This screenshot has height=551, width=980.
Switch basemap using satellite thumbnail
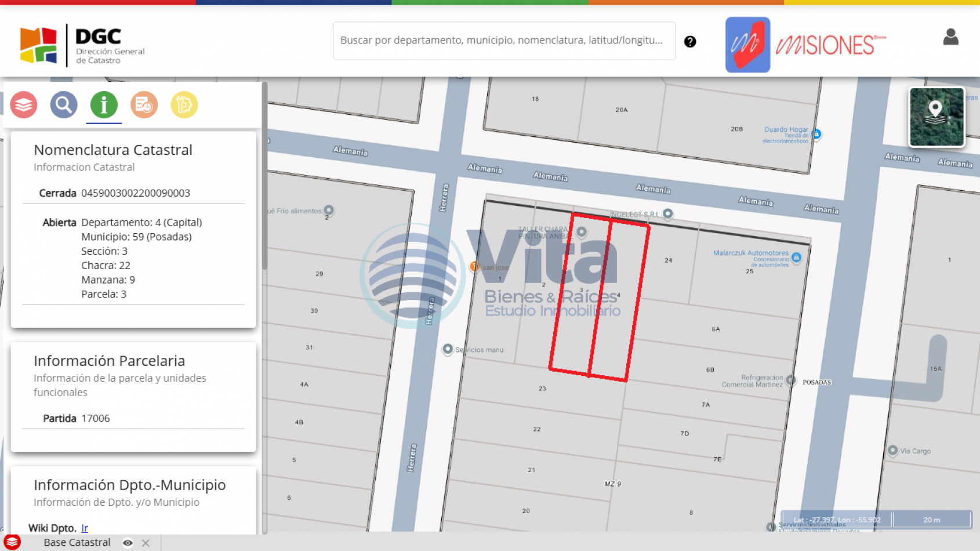(x=937, y=117)
